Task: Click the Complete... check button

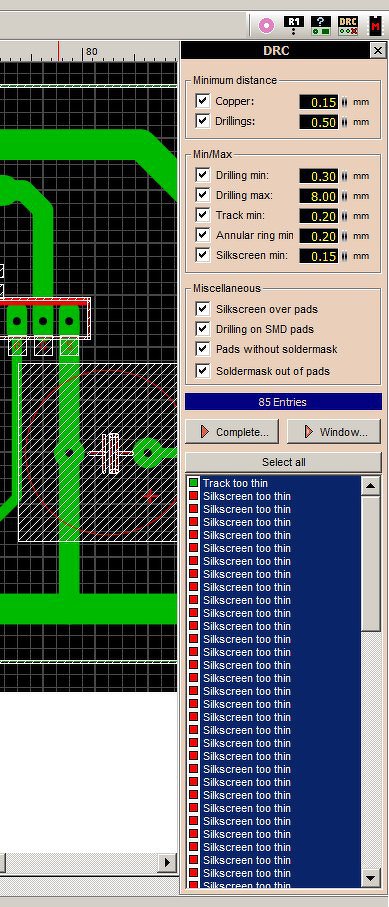Action: pyautogui.click(x=232, y=432)
